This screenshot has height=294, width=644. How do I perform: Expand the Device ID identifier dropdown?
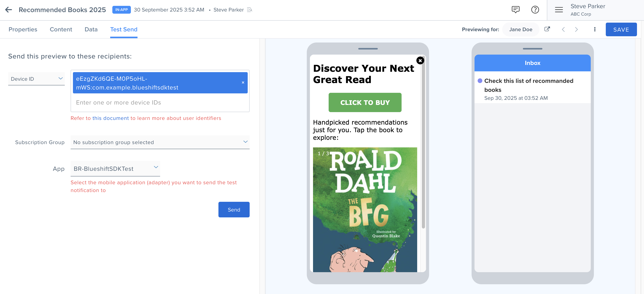click(36, 79)
